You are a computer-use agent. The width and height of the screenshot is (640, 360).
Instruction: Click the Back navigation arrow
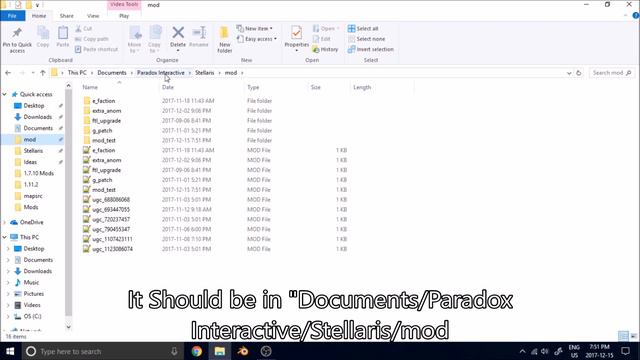8,73
